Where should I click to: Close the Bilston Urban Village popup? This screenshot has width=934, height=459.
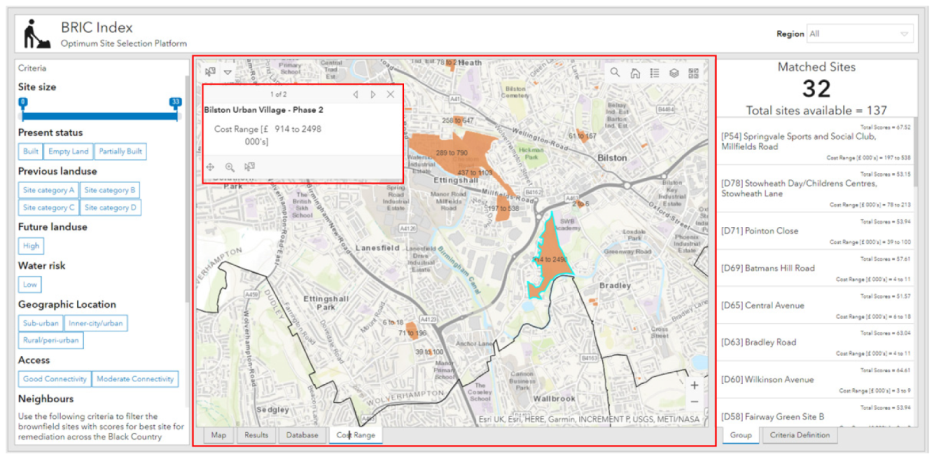(x=390, y=94)
